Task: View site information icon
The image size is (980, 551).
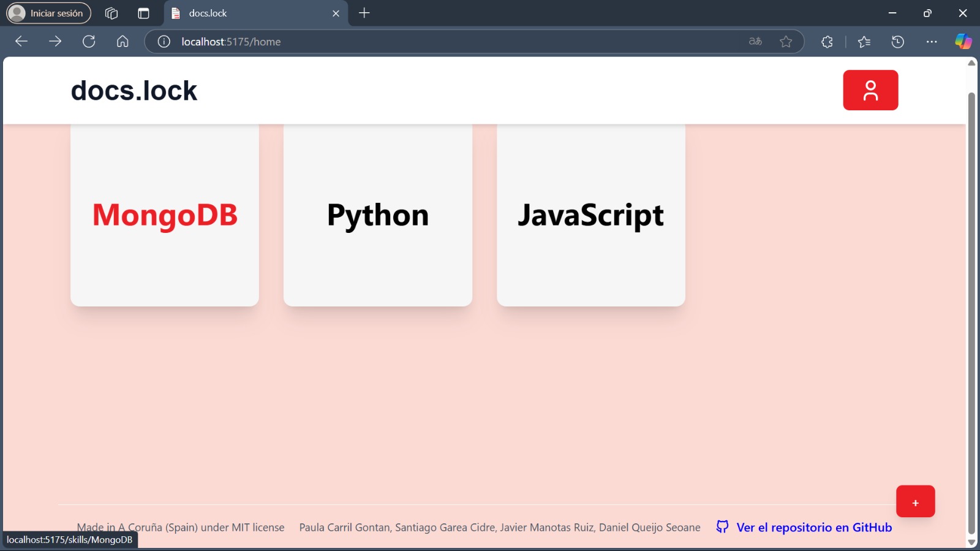Action: [164, 42]
